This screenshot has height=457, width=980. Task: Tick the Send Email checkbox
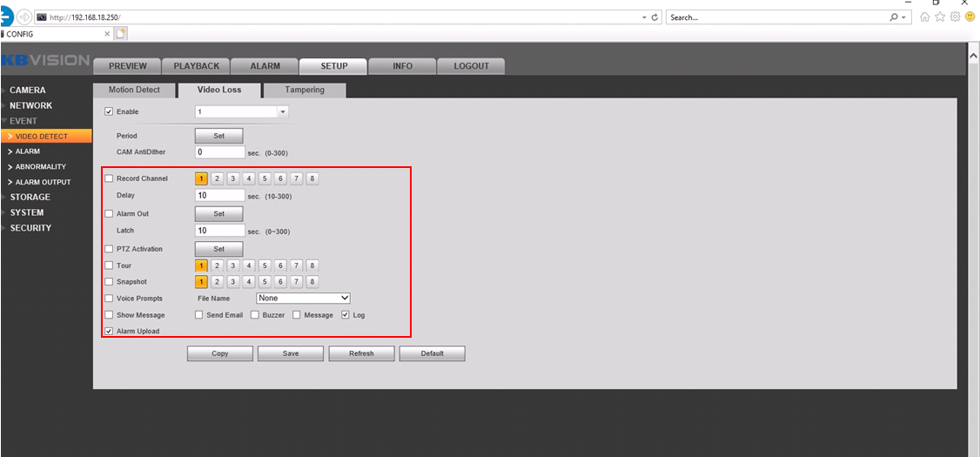[x=199, y=315]
